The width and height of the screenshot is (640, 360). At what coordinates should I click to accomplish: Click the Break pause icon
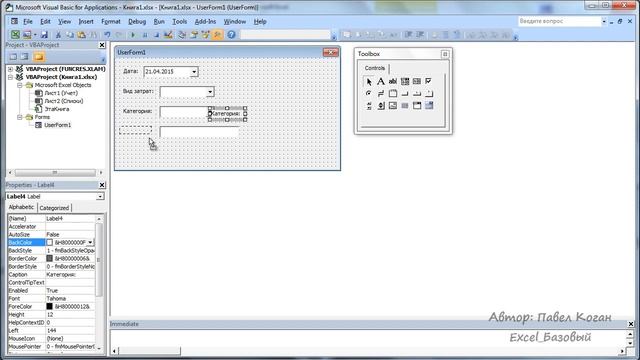(x=144, y=35)
